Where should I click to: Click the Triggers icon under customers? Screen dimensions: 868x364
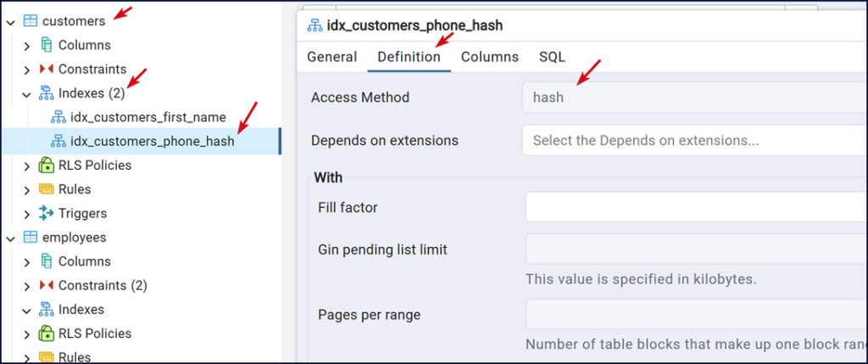47,213
